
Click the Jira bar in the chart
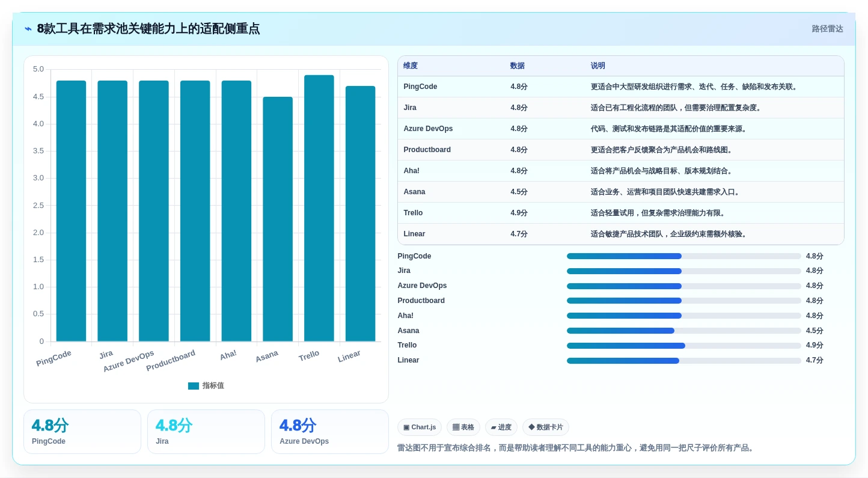click(112, 211)
